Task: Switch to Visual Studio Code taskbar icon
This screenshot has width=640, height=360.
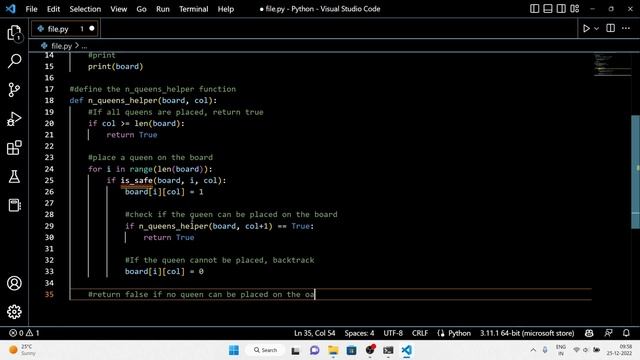Action: 407,350
